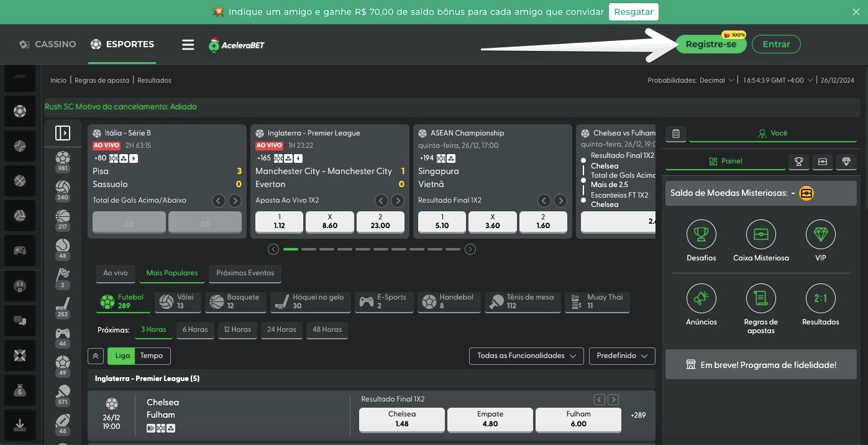Viewport: 868px width, 445px height.
Task: Open Desafios trophy circle icon
Action: pyautogui.click(x=701, y=234)
